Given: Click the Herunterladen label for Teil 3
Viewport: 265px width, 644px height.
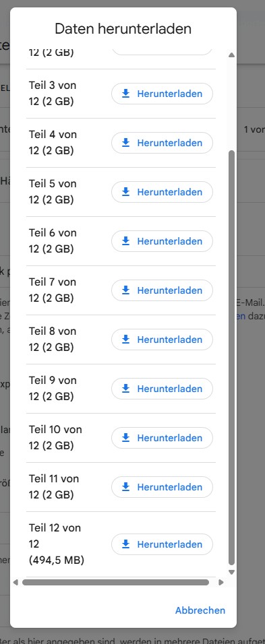Looking at the screenshot, I should tap(170, 94).
